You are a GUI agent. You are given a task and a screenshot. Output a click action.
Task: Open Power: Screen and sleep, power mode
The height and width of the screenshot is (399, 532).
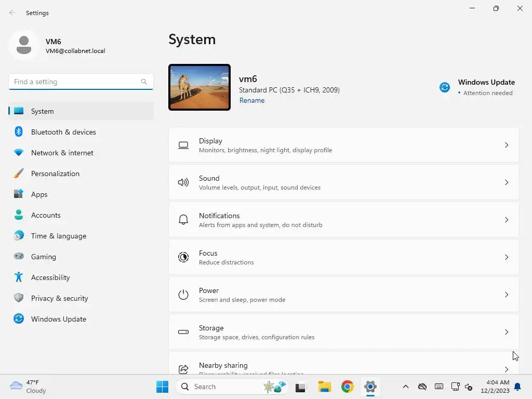pyautogui.click(x=344, y=295)
